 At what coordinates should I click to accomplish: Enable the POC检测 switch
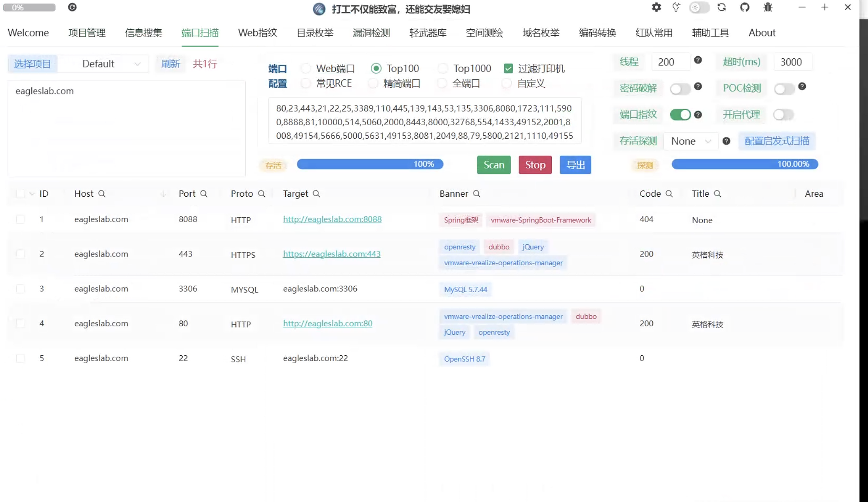point(784,89)
